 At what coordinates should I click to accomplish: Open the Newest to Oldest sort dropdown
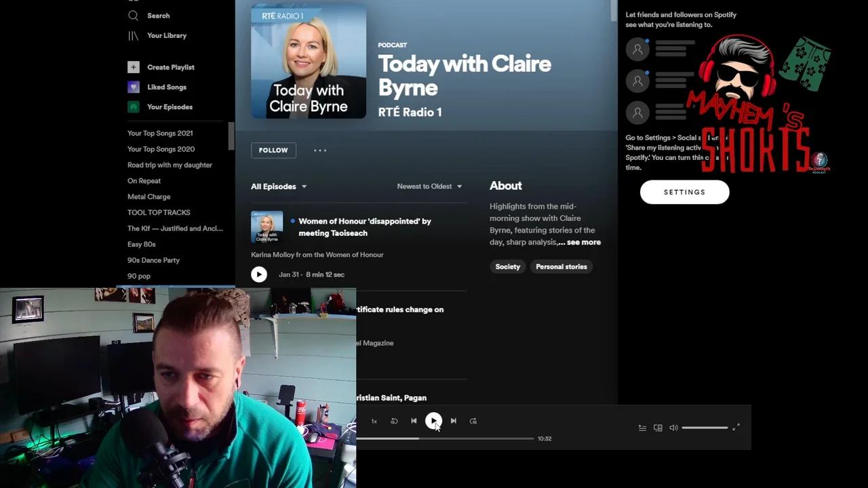click(x=429, y=186)
